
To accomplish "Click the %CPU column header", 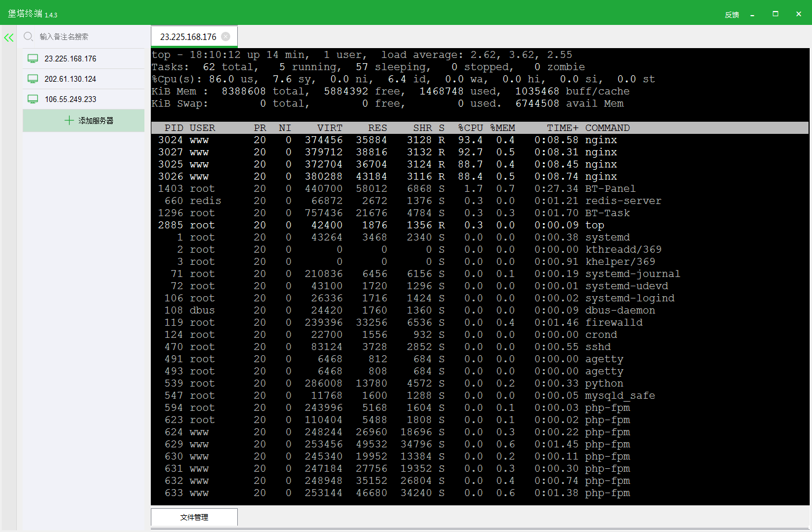I will point(470,128).
